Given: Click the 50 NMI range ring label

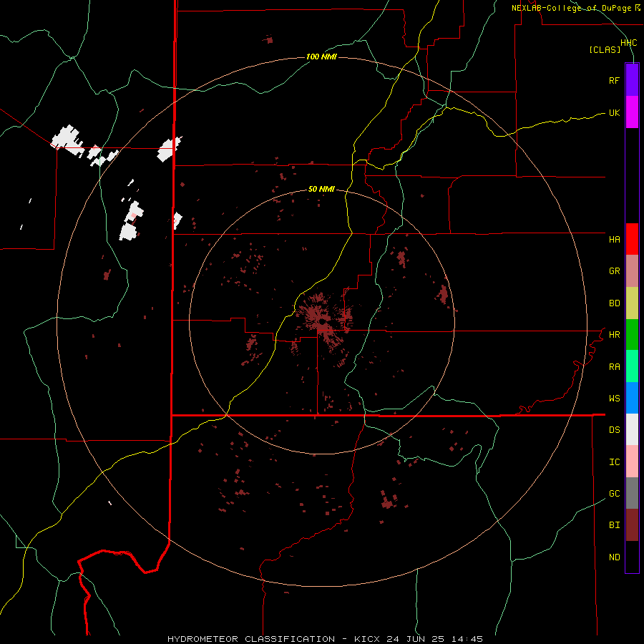Looking at the screenshot, I should 321,189.
